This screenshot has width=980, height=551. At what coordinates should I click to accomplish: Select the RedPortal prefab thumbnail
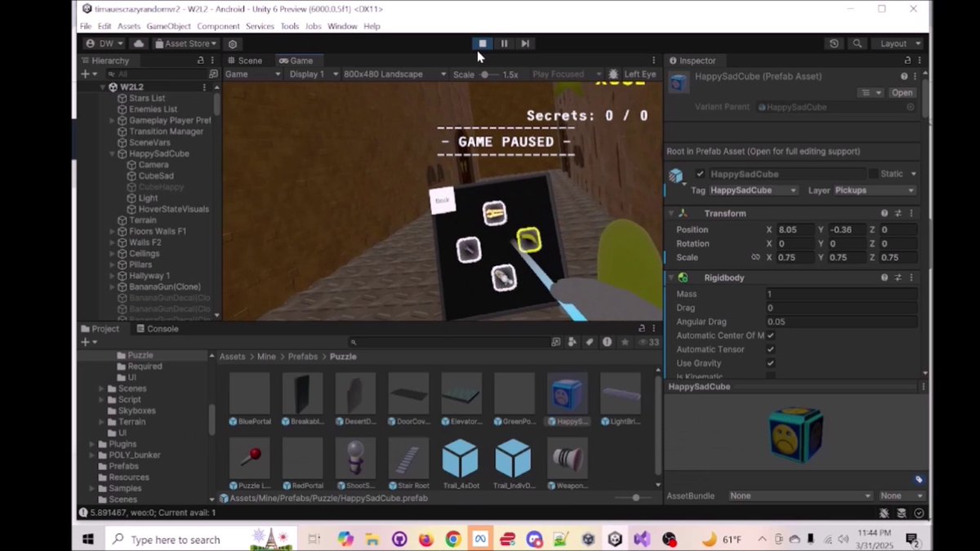(302, 457)
